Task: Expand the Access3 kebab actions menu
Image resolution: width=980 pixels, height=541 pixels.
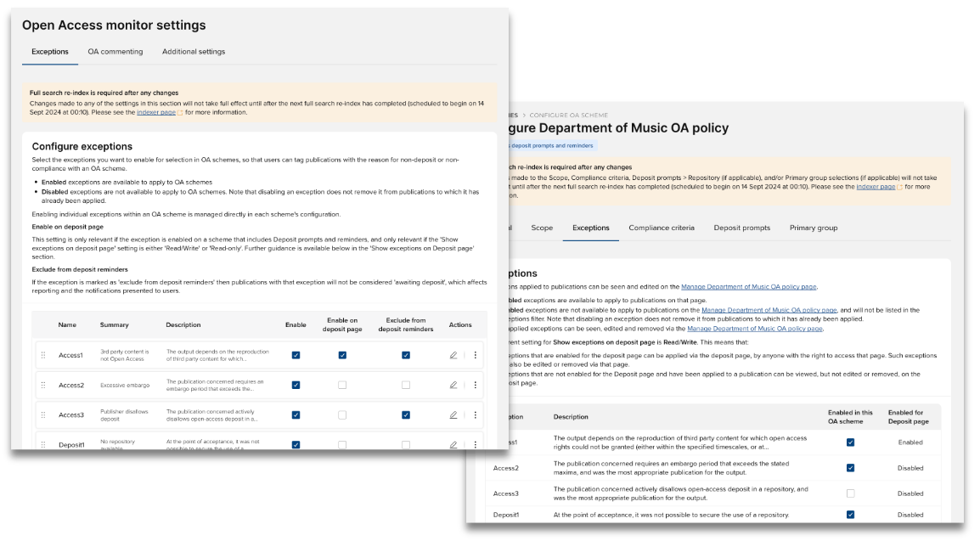Action: point(475,414)
